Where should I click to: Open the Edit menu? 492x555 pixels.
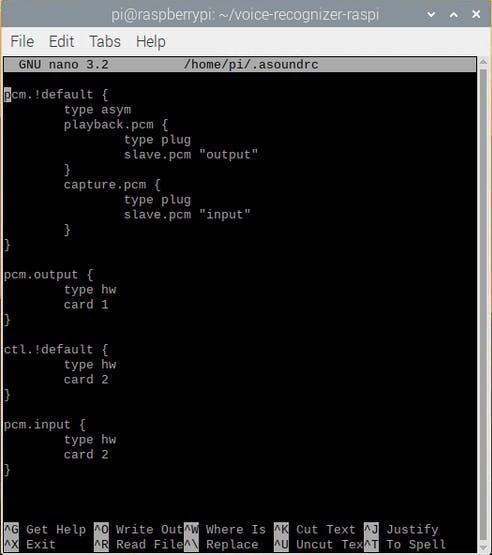click(x=62, y=41)
